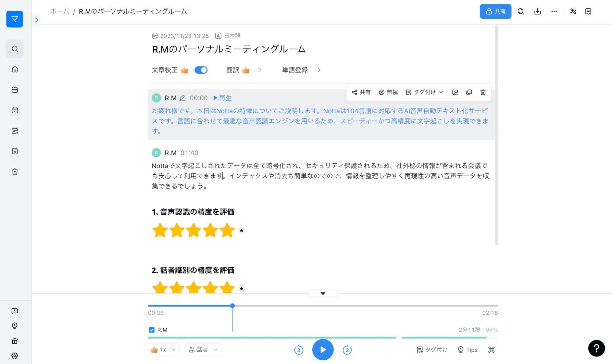Screen dimensions: 612x364
Task: Click the chevron next to 翻訳
Action: tap(260, 70)
